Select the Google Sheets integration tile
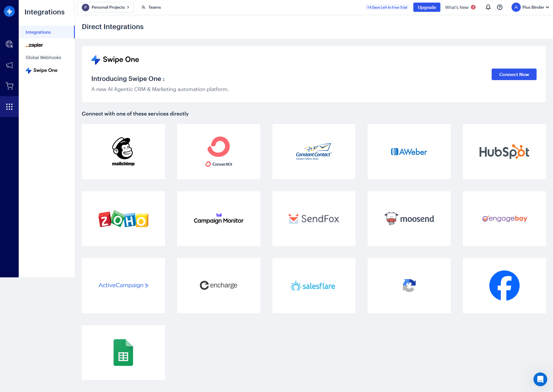Screen dimensions: 553x392 tap(123, 353)
